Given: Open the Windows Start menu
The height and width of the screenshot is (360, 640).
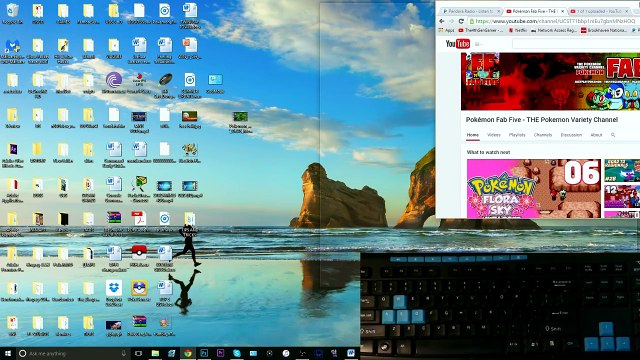Looking at the screenshot, I should click(7, 353).
